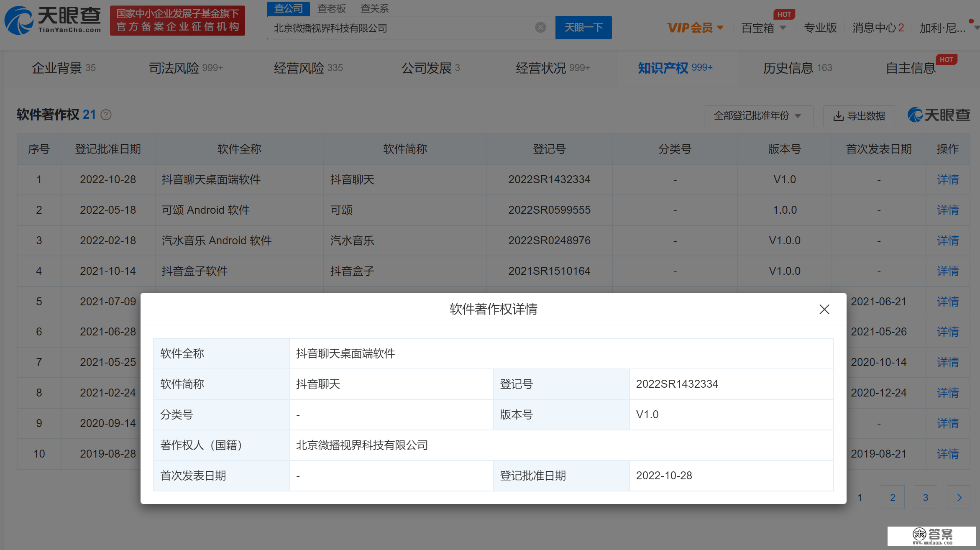This screenshot has height=550, width=980.
Task: Click registration number 2022SR1432334 in table
Action: (549, 179)
